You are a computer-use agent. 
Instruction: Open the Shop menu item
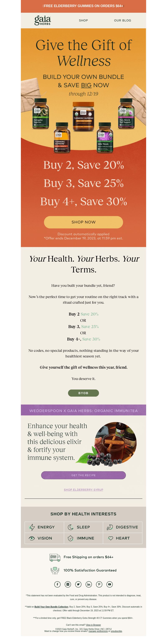[x=83, y=20]
